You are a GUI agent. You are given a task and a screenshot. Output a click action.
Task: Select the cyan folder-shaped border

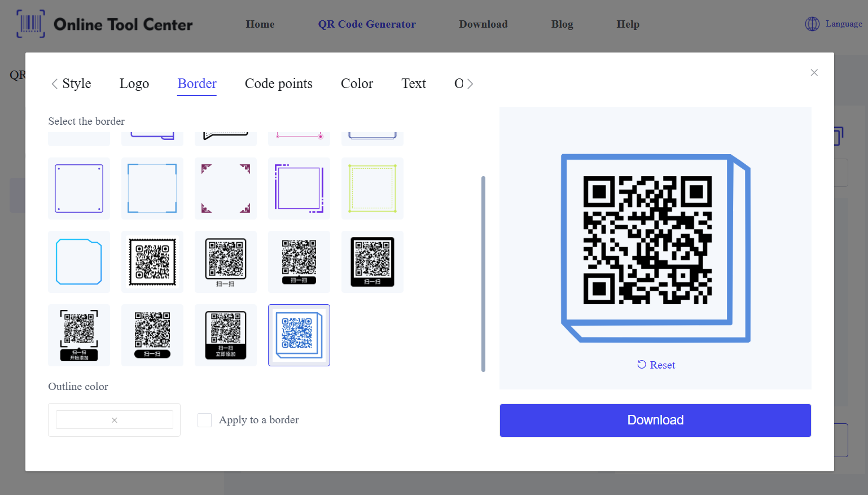(x=79, y=262)
